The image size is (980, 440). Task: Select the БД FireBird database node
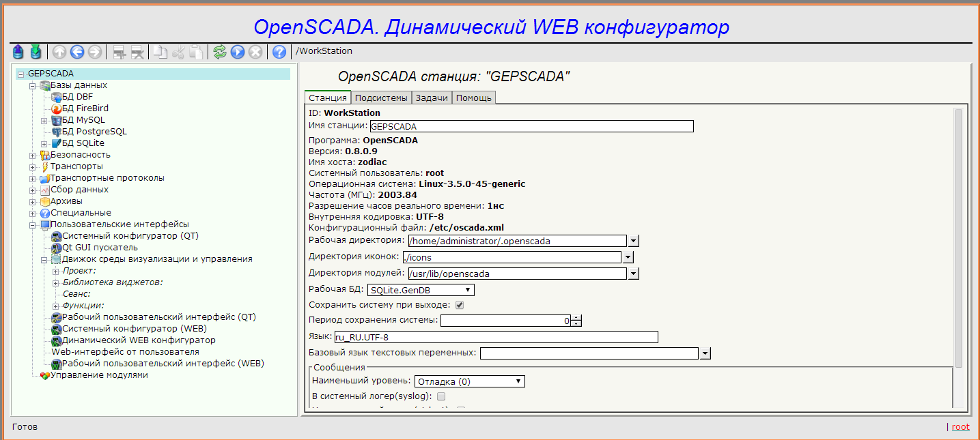pyautogui.click(x=85, y=108)
